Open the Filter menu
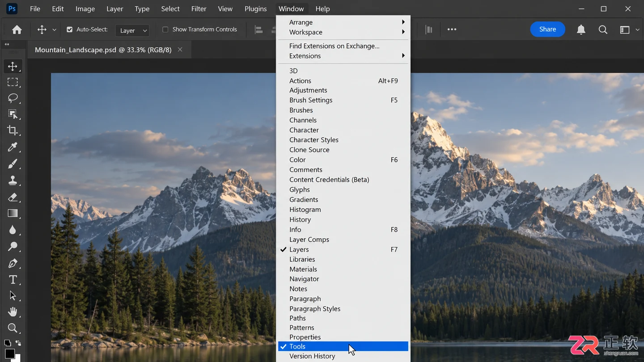 [x=199, y=8]
